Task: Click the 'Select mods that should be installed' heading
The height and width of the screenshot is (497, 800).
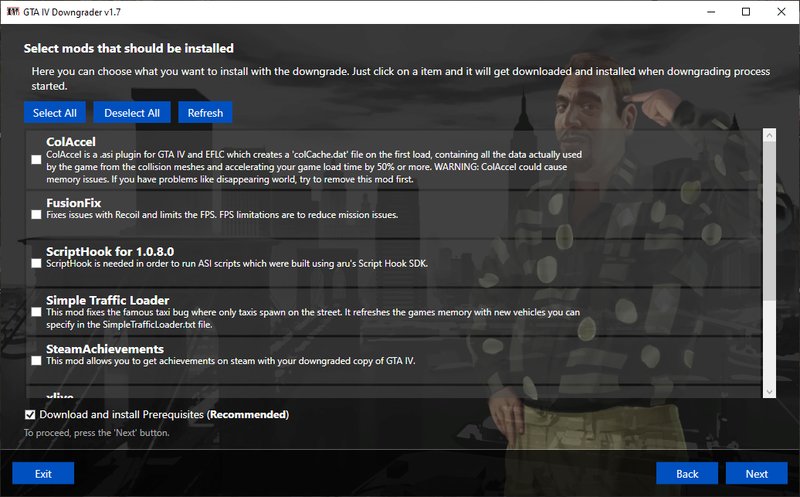Action: point(129,48)
